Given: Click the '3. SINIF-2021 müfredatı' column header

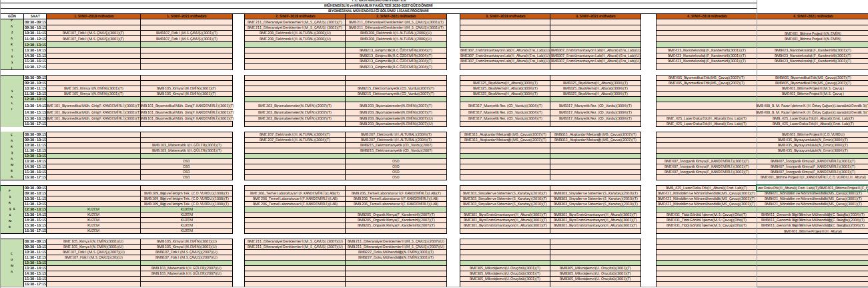Looking at the screenshot, I should (594, 15).
